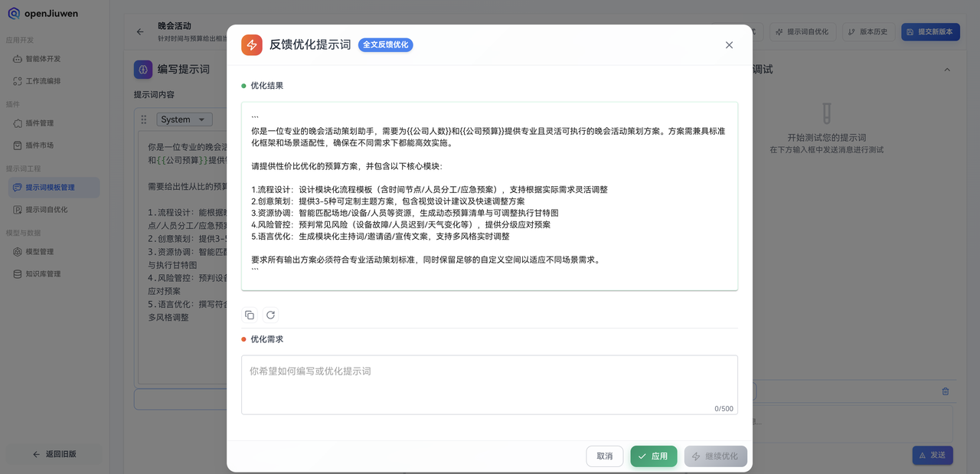Click the test tube icon in debug panel
Viewport: 980px width, 474px height.
(x=826, y=115)
